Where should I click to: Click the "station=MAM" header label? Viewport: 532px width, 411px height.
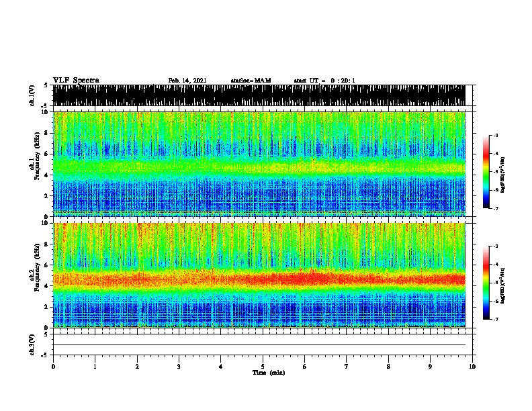251,81
